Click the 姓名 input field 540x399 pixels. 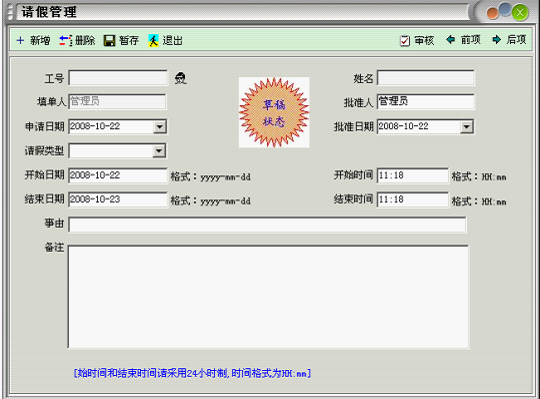[426, 78]
